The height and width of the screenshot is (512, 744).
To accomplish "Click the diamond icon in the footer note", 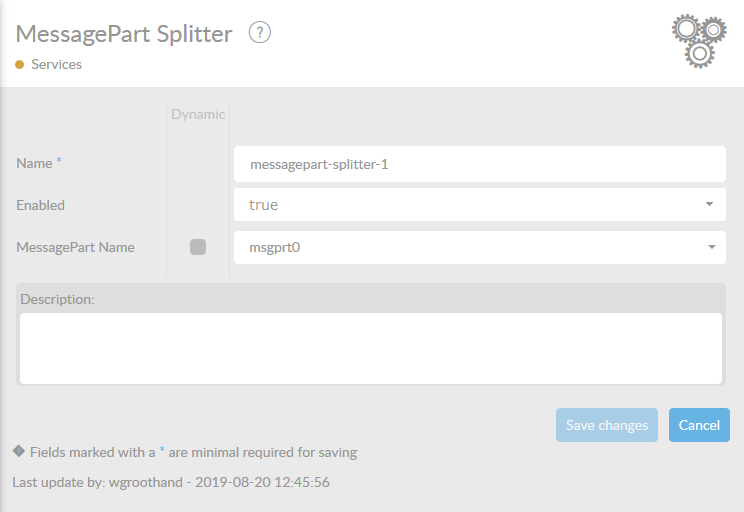I will click(x=19, y=451).
